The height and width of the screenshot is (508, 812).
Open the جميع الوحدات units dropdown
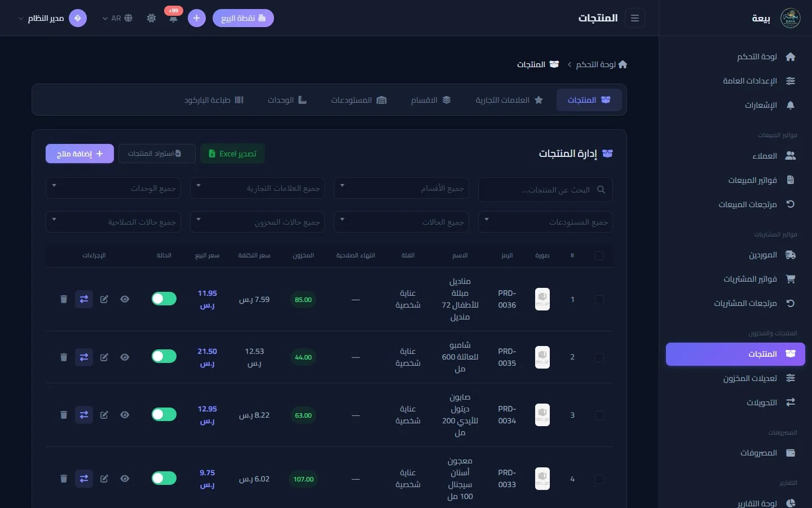pos(113,189)
